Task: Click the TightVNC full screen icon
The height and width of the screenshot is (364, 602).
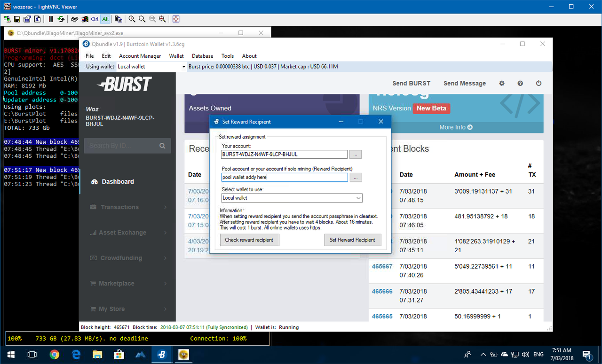Action: pos(176,19)
